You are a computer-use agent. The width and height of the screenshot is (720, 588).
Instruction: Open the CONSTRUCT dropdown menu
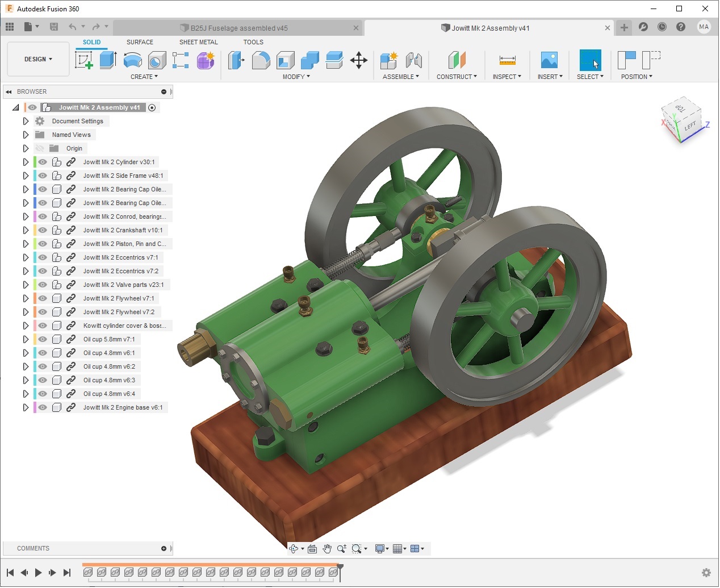[x=457, y=77]
